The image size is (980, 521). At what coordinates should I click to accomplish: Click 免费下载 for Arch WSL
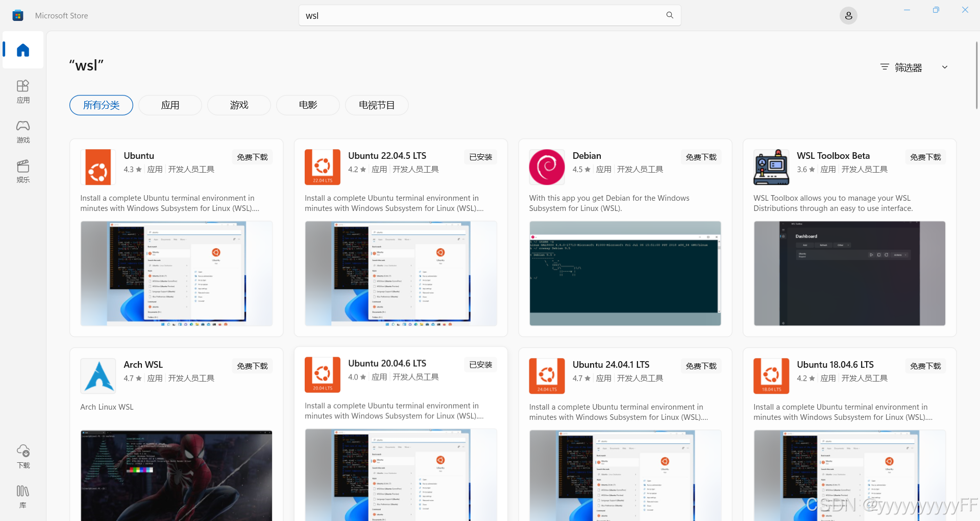tap(252, 366)
